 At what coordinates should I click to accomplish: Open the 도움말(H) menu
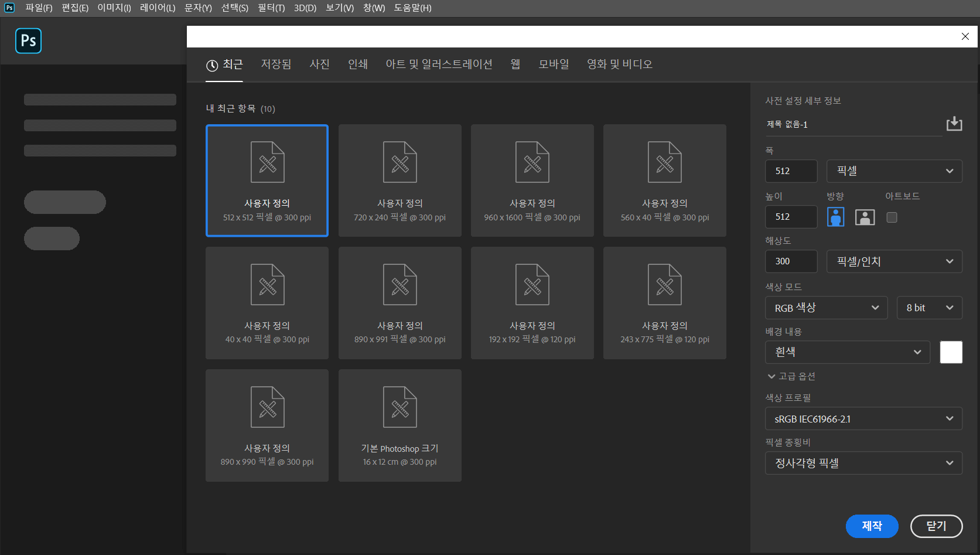click(x=412, y=8)
